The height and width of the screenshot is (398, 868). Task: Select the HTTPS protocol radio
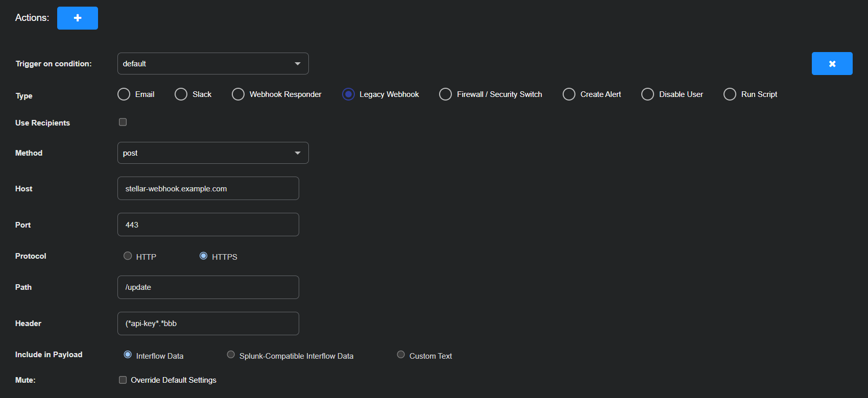(204, 256)
